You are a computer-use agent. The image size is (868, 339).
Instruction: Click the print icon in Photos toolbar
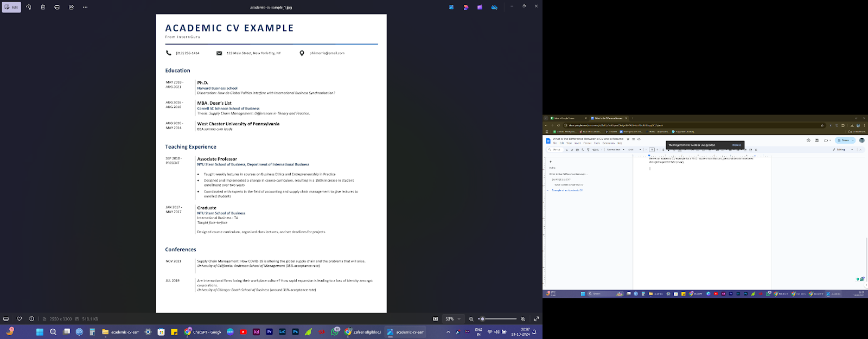pyautogui.click(x=57, y=7)
